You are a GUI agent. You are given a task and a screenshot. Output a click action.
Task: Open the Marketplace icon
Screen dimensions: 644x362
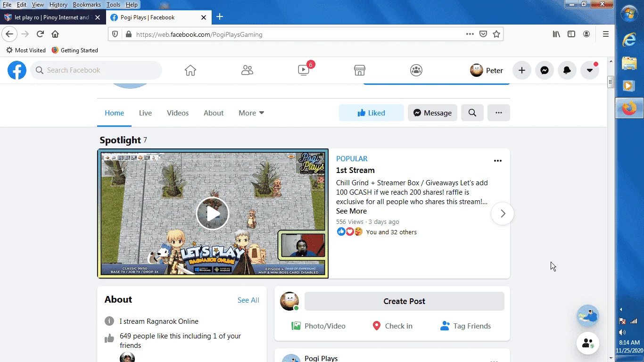tap(360, 70)
